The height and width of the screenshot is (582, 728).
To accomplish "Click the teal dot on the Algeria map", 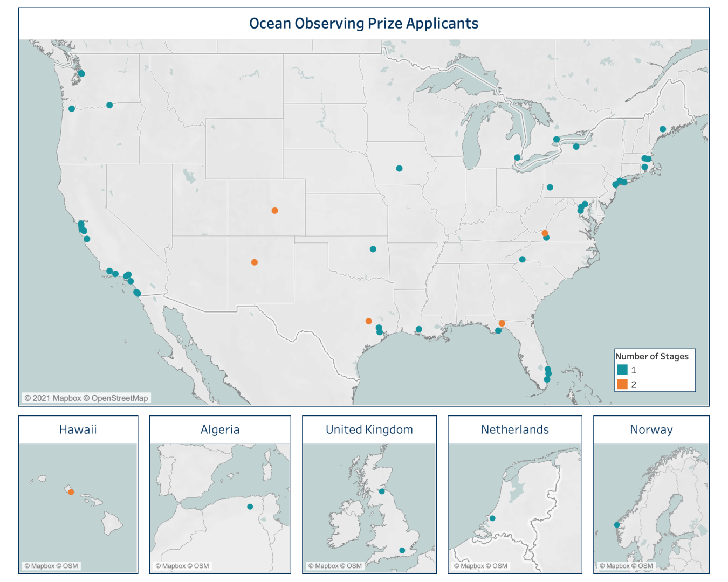I will click(x=250, y=507).
